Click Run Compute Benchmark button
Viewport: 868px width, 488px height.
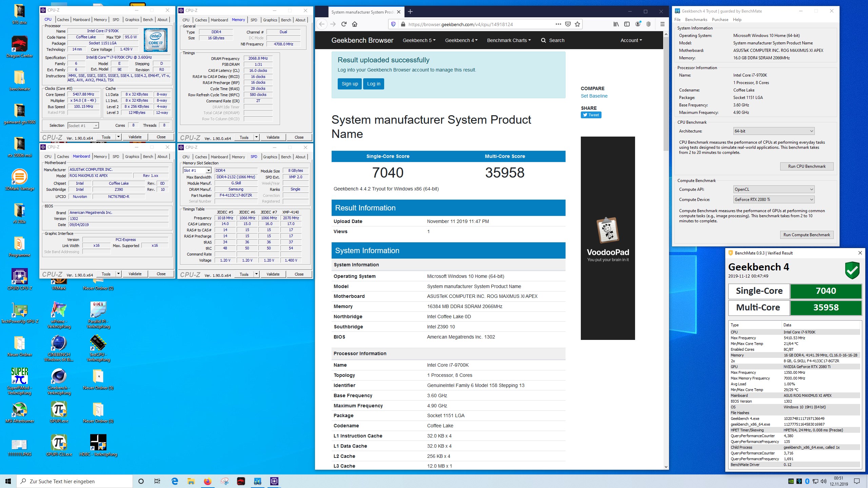(807, 235)
